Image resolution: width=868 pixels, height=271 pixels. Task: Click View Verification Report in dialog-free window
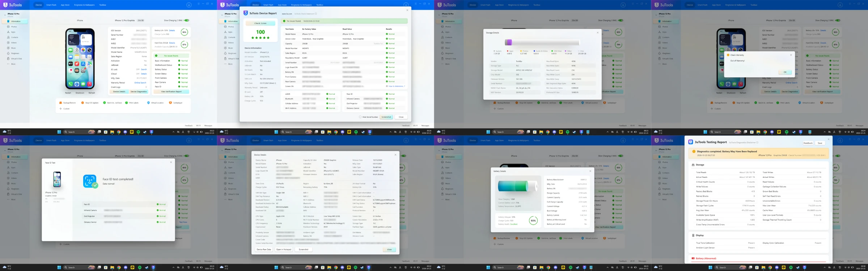coord(171,92)
